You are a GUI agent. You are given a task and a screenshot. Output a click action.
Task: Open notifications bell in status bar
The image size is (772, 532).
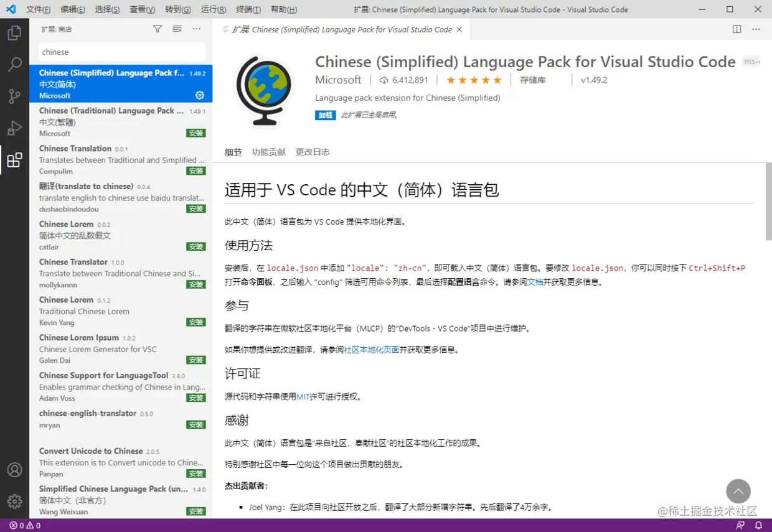click(758, 525)
